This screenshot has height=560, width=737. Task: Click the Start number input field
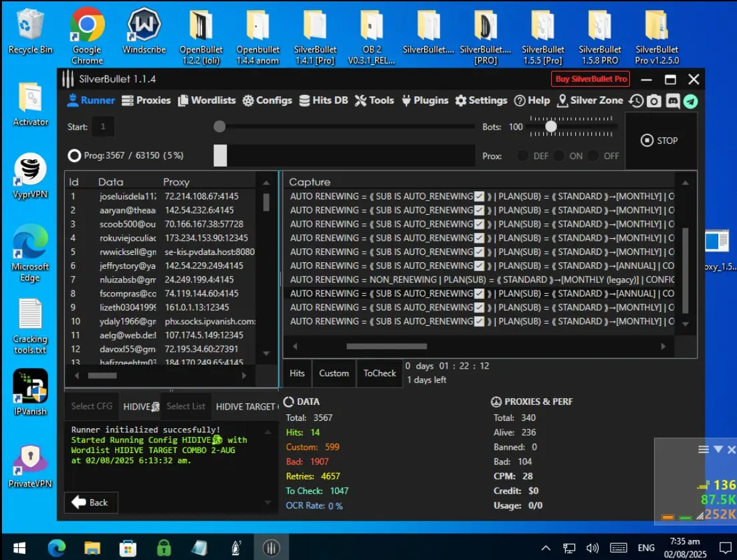click(103, 126)
